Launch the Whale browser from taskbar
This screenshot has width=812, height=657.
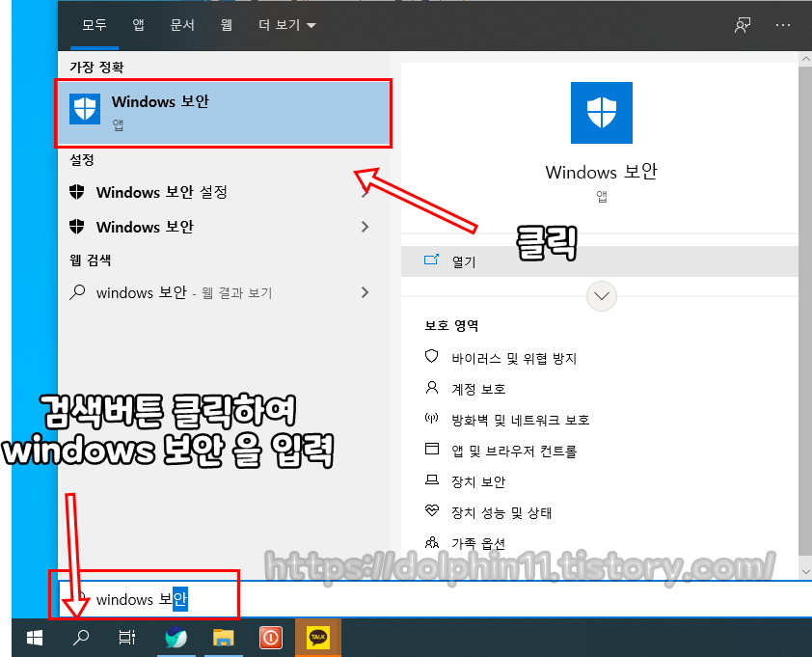176,638
